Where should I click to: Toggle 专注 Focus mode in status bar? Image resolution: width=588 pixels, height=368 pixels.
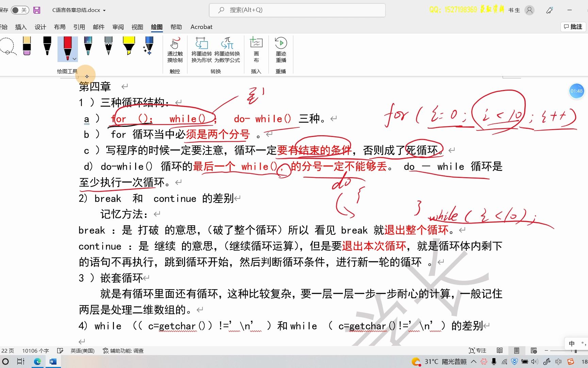pos(477,350)
